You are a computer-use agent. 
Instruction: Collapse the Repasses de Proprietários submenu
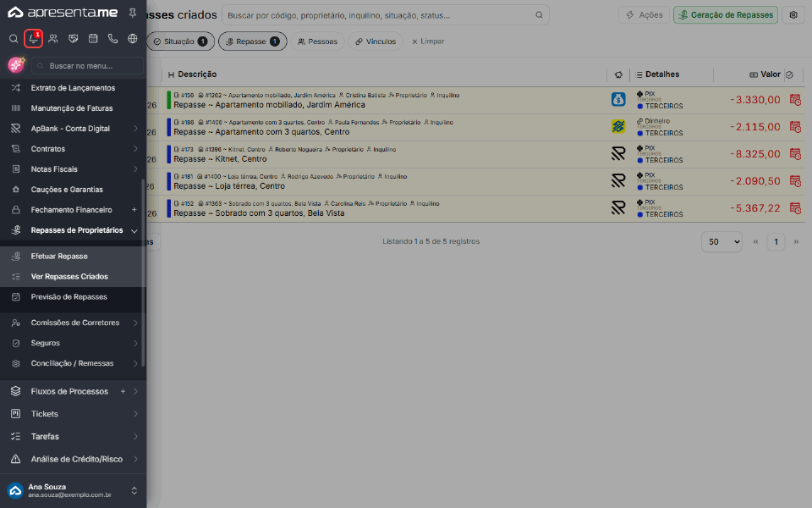coord(134,230)
